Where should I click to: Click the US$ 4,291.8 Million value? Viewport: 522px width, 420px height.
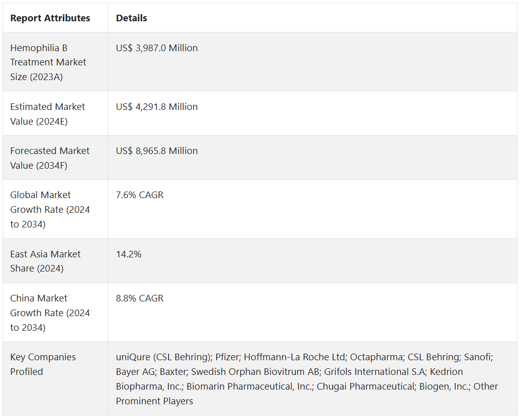[157, 107]
